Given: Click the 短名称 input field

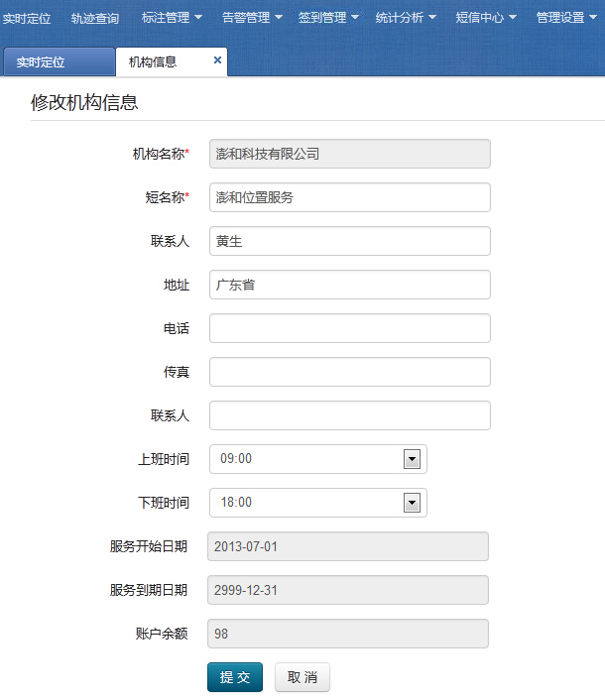Looking at the screenshot, I should pyautogui.click(x=349, y=197).
